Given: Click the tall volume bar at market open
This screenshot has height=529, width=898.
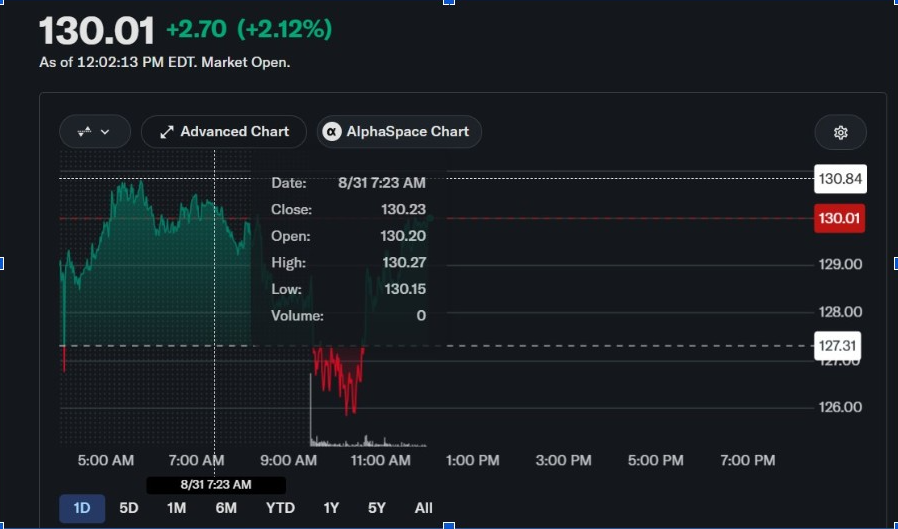Looking at the screenshot, I should coord(311,409).
